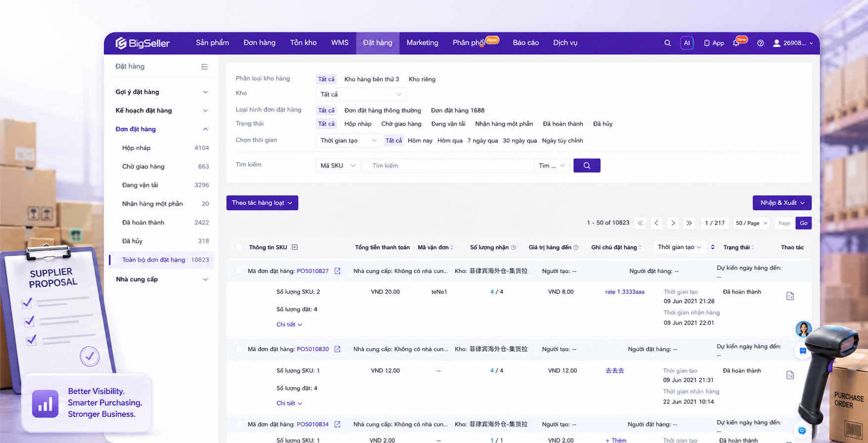Open the search magnifier in top bar
Screen dimensions: 868x443
pos(667,43)
